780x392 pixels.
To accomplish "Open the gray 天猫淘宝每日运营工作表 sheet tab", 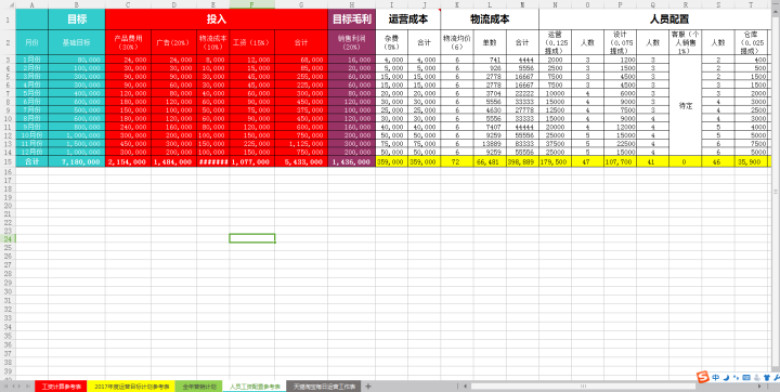I will (324, 386).
